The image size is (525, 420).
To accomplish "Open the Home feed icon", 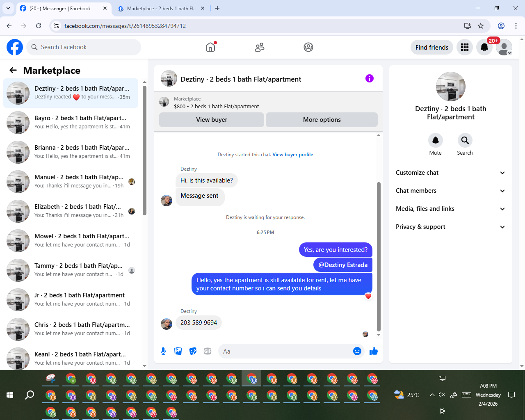I will pos(210,47).
